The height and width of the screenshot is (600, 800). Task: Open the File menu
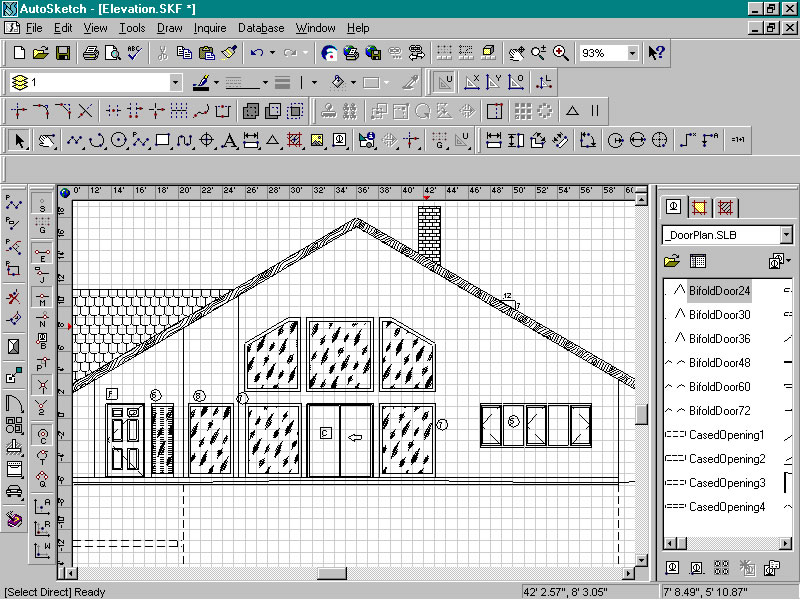[34, 28]
